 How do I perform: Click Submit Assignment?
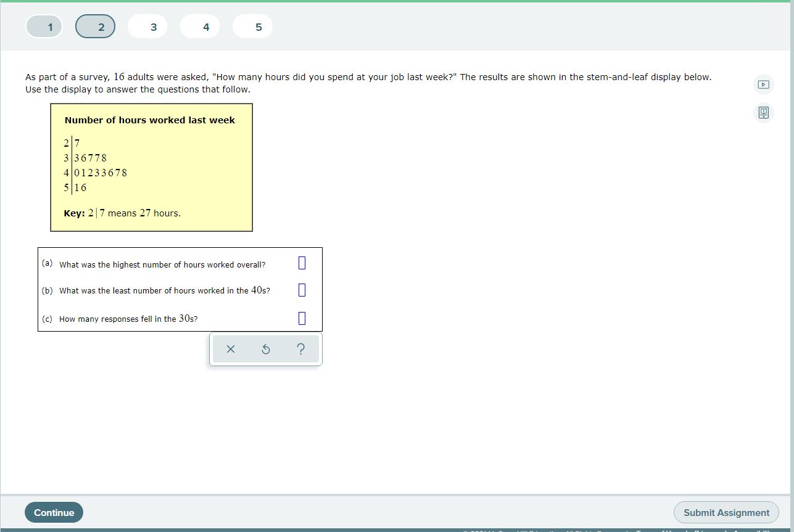pyautogui.click(x=726, y=512)
